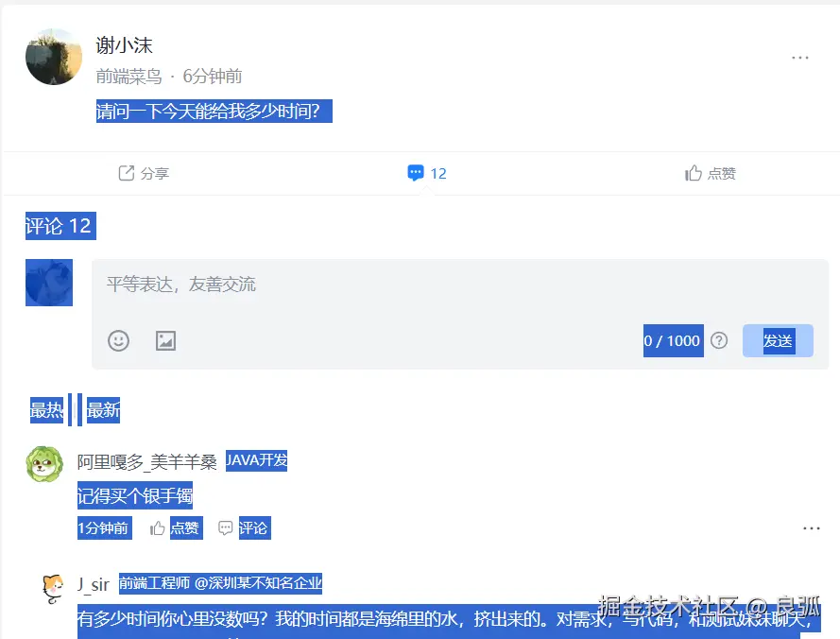Open the emoji picker in the comment box

tap(118, 341)
